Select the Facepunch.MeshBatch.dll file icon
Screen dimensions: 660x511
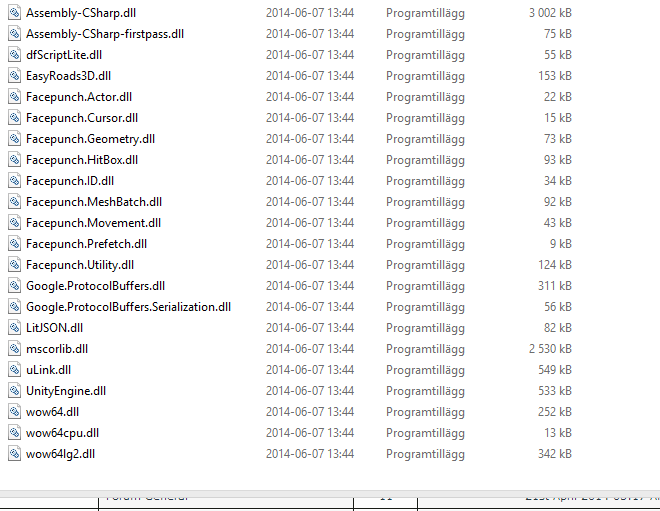pyautogui.click(x=14, y=202)
